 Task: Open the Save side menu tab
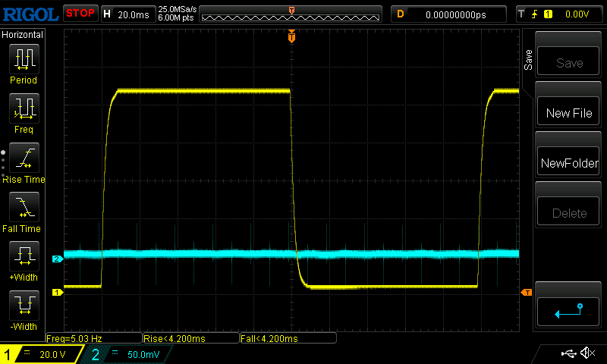pos(528,61)
